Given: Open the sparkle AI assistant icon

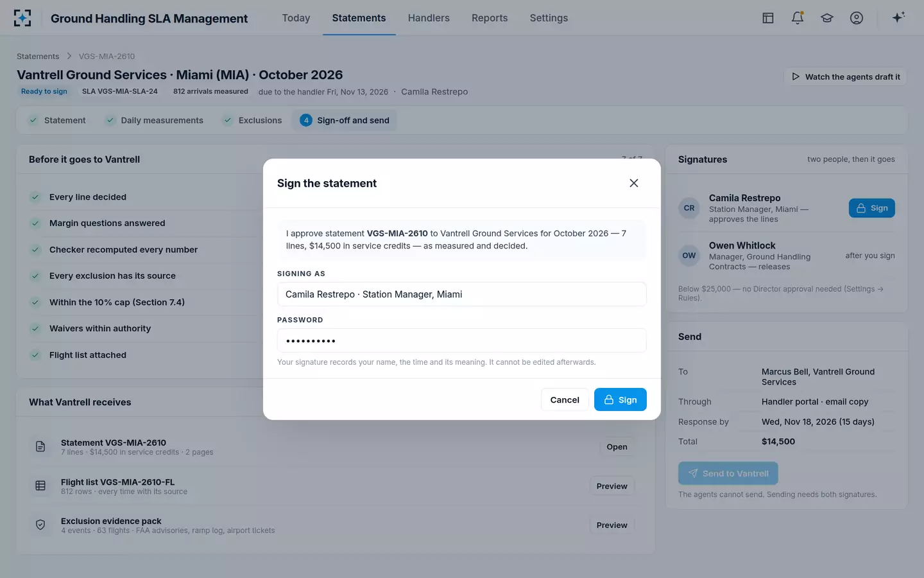Looking at the screenshot, I should [898, 17].
